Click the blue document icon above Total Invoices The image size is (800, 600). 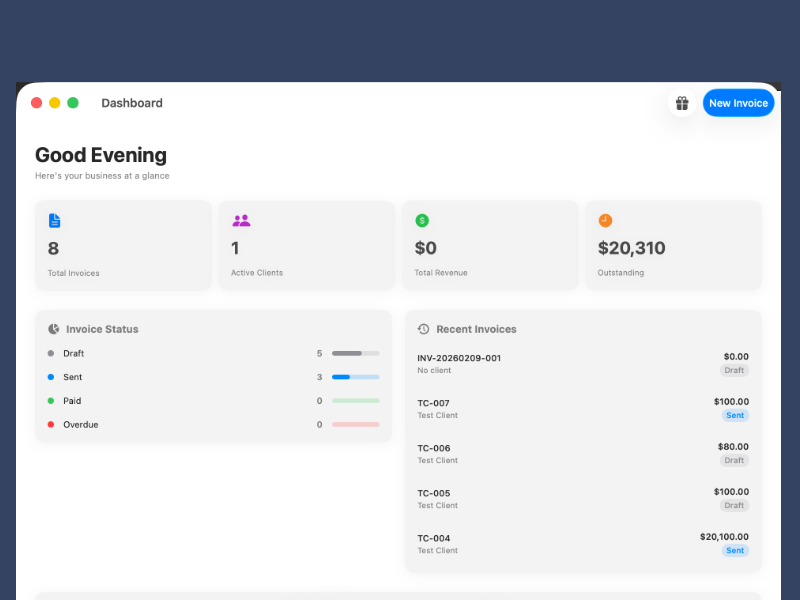click(x=55, y=220)
